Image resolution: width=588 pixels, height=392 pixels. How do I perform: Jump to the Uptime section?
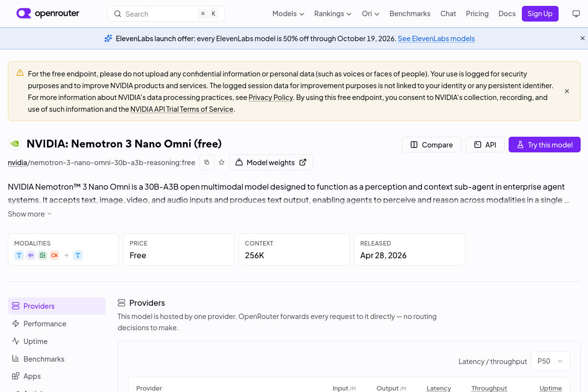57,342
